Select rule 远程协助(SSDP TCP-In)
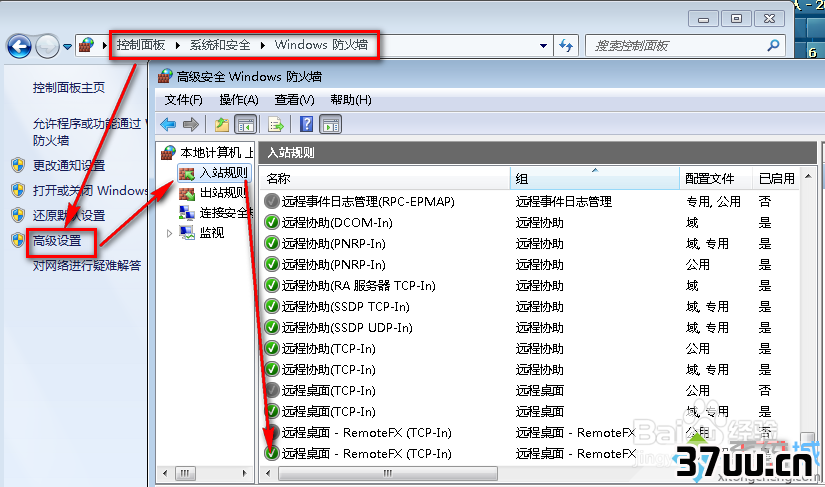Image resolution: width=825 pixels, height=487 pixels. 346,307
